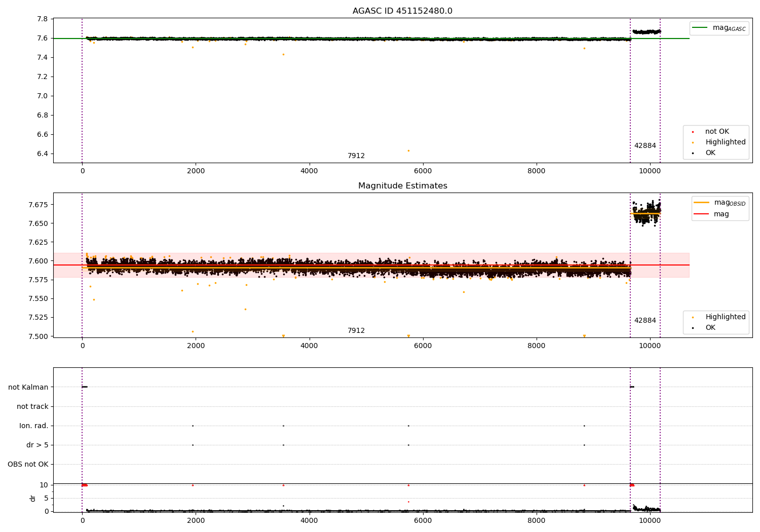Click the orange line swatch beside mag OBSID

coord(701,203)
